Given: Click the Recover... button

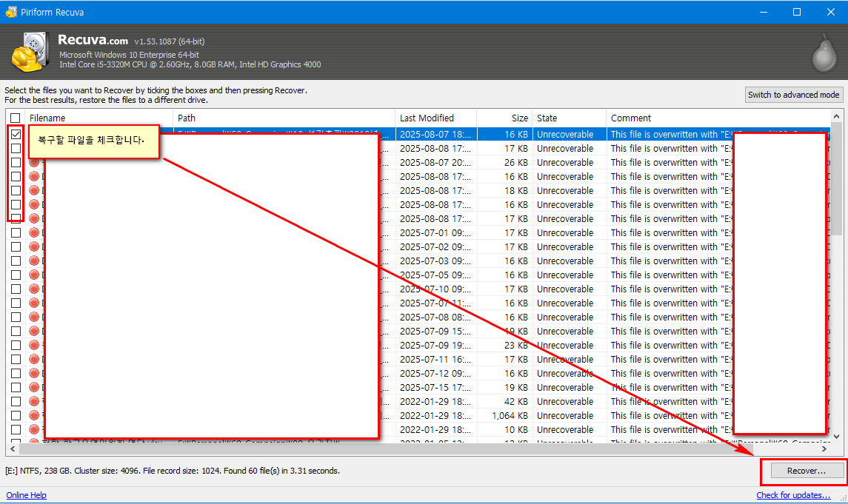Looking at the screenshot, I should [x=807, y=471].
